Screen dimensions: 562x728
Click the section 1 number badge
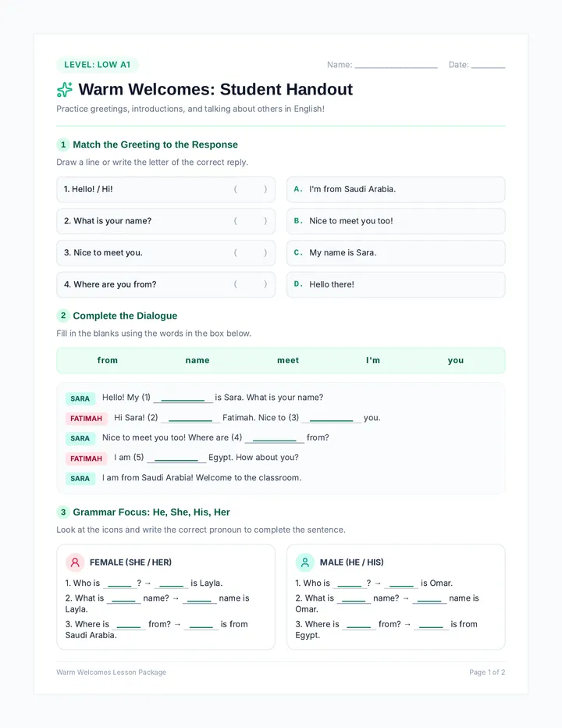(63, 145)
